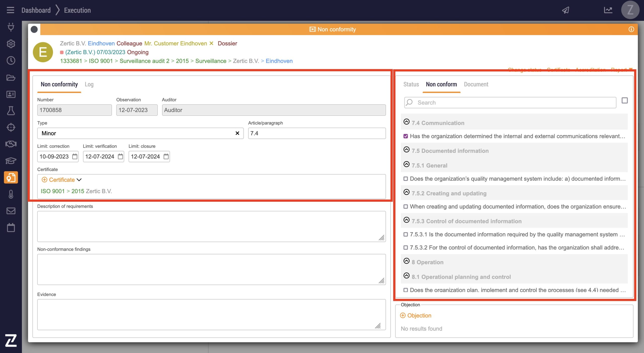
Task: Click the Eindhoven breadcrumb link
Action: 279,61
